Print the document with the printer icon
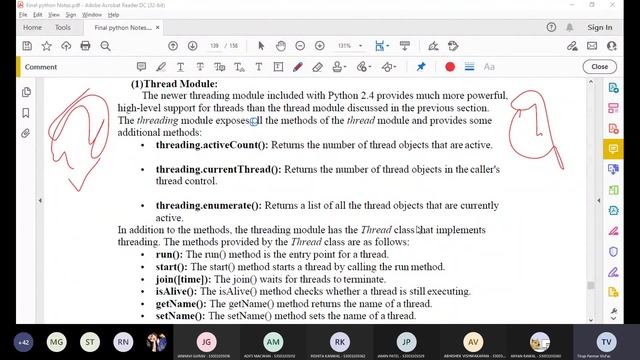The image size is (640, 360). point(85,46)
